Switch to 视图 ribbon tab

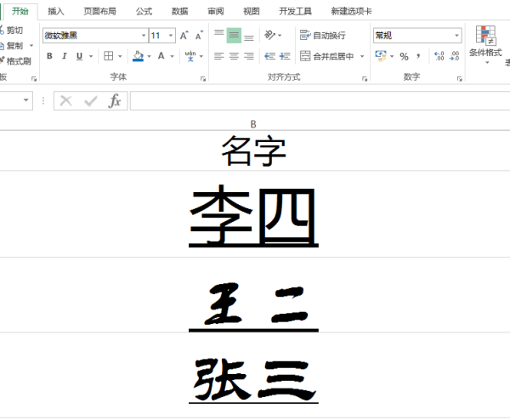click(x=251, y=11)
